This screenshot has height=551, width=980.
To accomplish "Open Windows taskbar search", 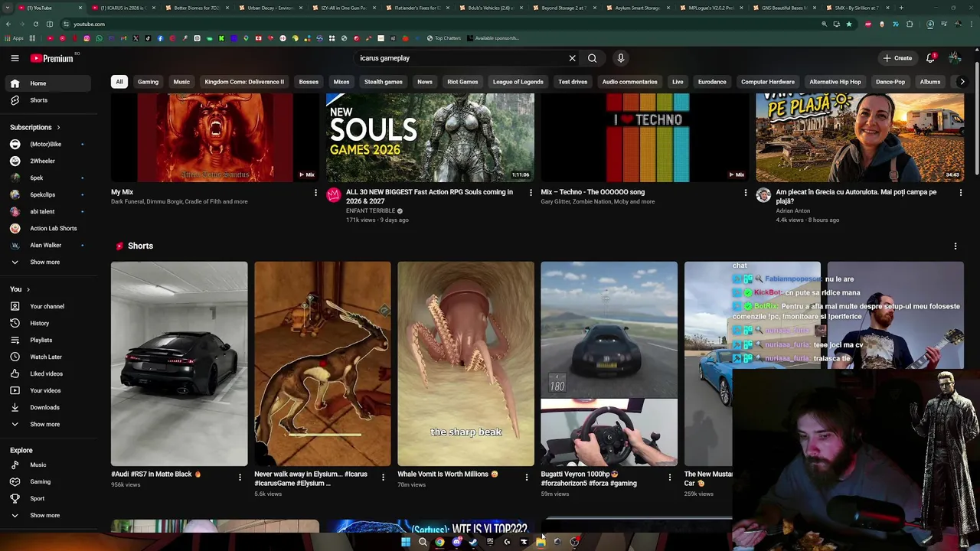I will pos(423,542).
